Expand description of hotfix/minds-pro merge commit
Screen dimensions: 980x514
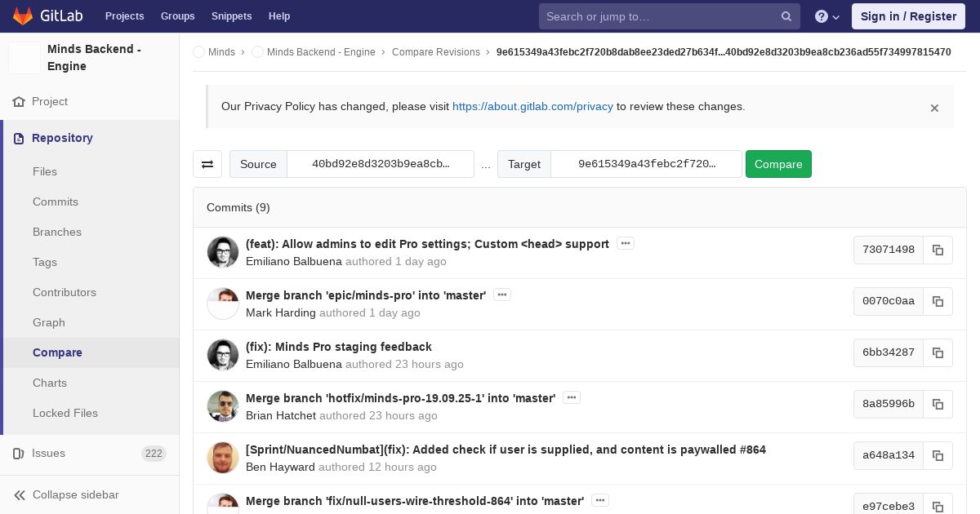[572, 397]
